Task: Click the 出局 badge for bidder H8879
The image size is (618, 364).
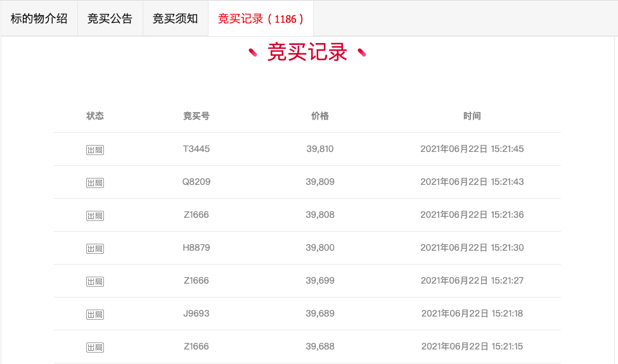Action: click(95, 249)
